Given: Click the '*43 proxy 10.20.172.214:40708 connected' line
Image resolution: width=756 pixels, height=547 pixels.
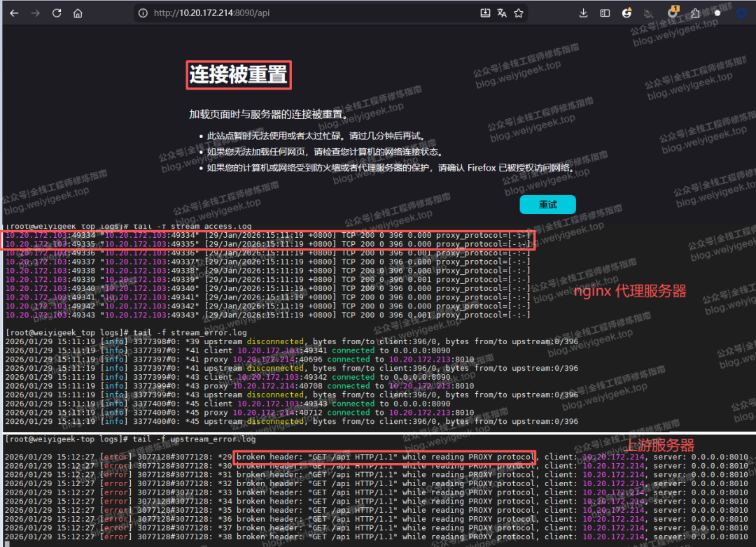Looking at the screenshot, I should 239,386.
